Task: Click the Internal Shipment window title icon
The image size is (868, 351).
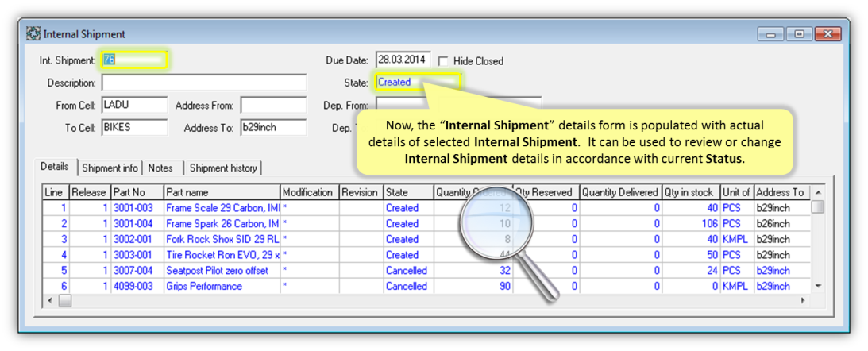Action: (x=34, y=34)
